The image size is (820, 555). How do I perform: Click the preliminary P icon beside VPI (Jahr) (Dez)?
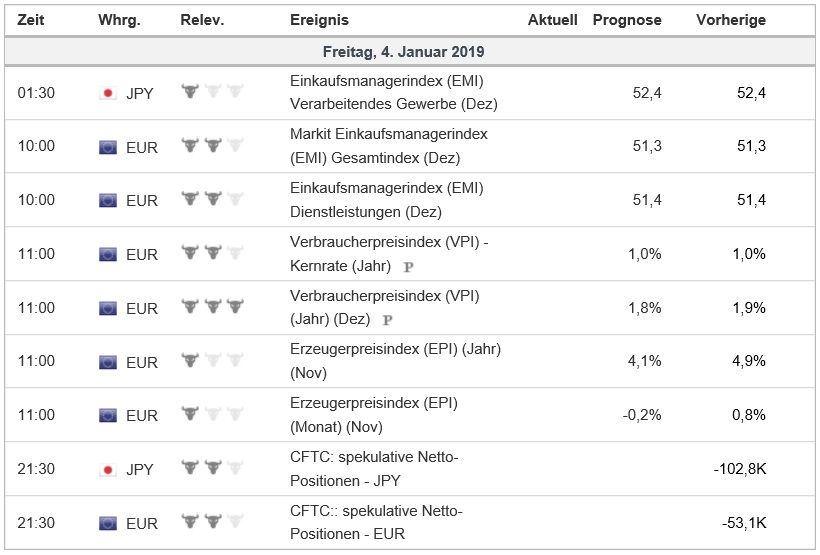(387, 320)
